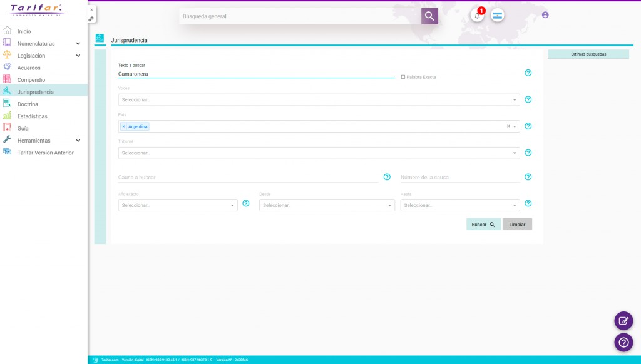The width and height of the screenshot is (641, 364).
Task: Expand the Legislación menu chevron
Action: point(78,56)
